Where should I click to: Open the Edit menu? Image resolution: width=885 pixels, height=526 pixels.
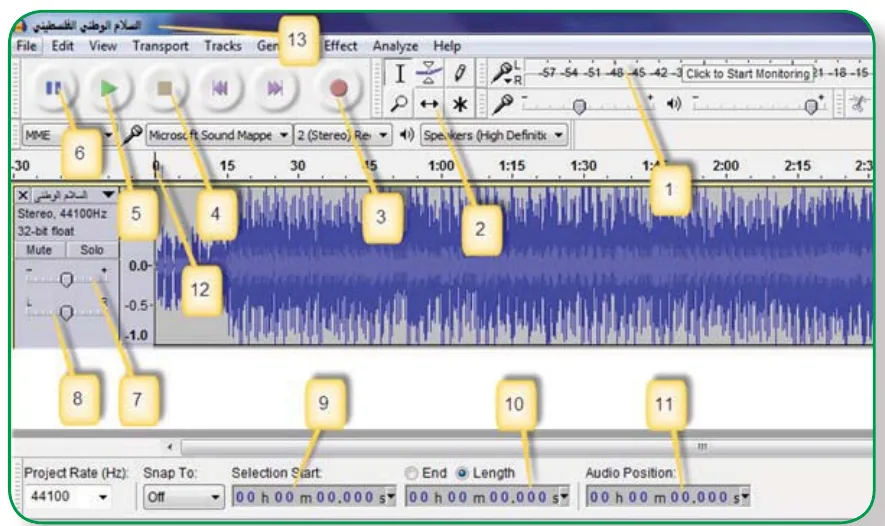(x=62, y=46)
